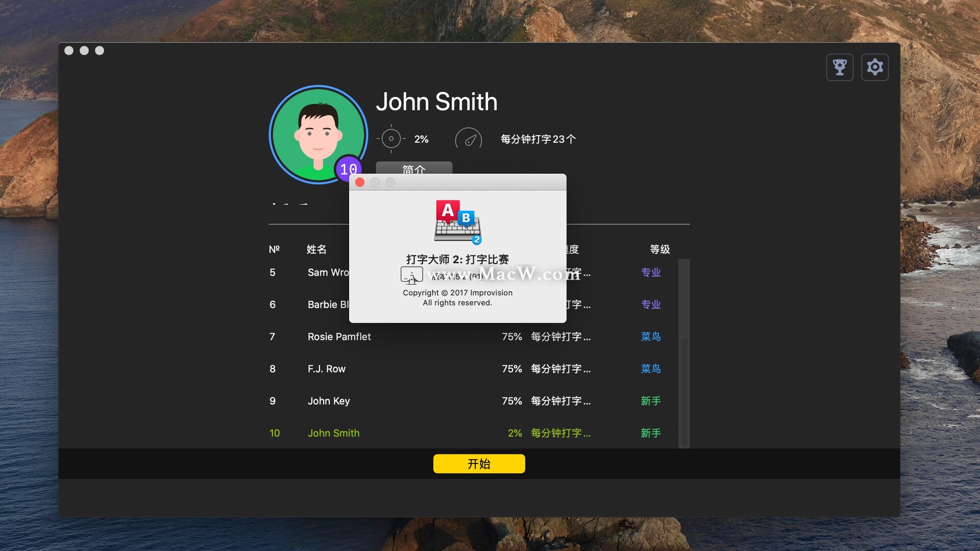
Task: Click rank number 5 in leaderboard
Action: point(273,272)
